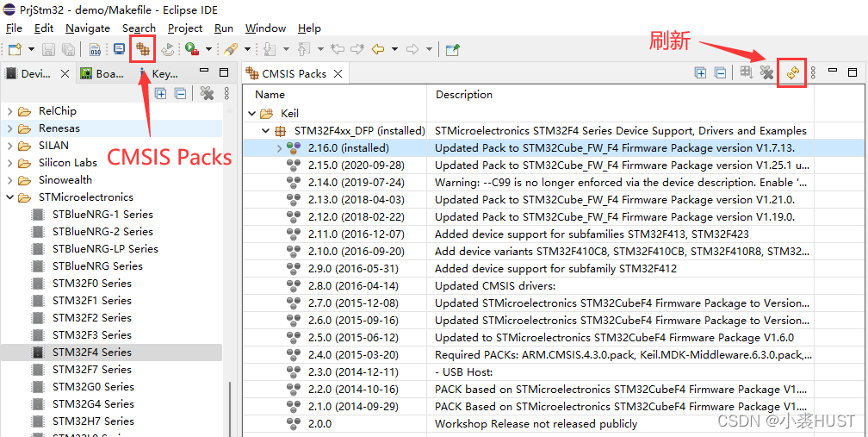Open the CMSIS Packs view three-dot menu
The width and height of the screenshot is (868, 437).
click(x=813, y=72)
